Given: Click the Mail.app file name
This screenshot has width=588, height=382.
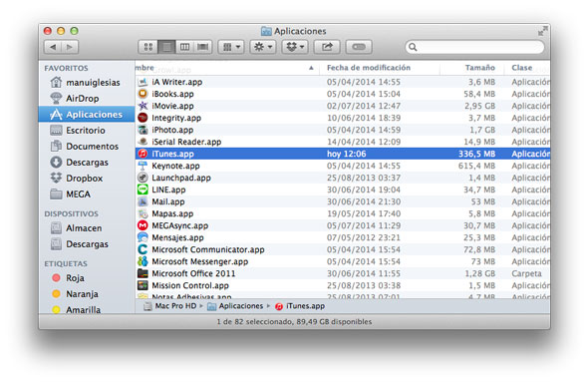Looking at the screenshot, I should [x=168, y=201].
